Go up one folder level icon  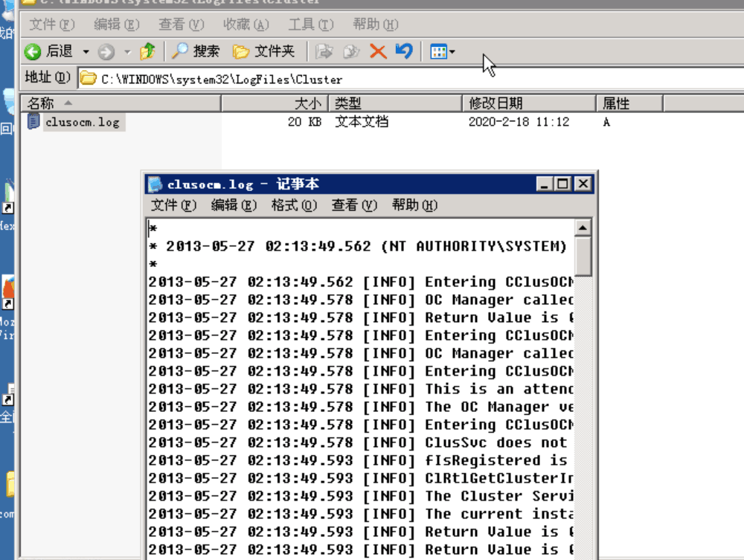[147, 51]
